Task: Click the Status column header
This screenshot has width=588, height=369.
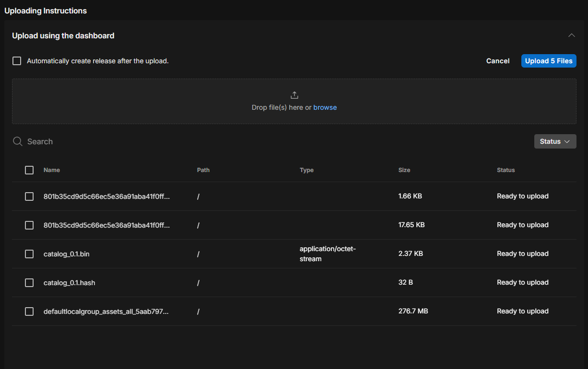Action: point(506,170)
